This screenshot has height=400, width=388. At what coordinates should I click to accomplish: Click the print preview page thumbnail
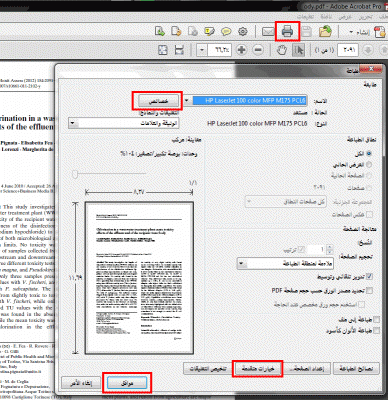click(x=139, y=278)
